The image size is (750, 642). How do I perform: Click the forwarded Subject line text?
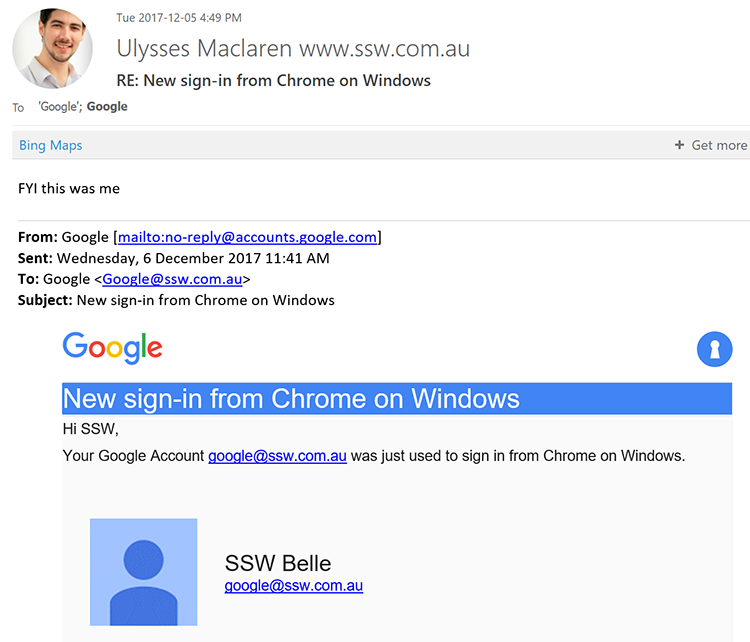click(205, 300)
